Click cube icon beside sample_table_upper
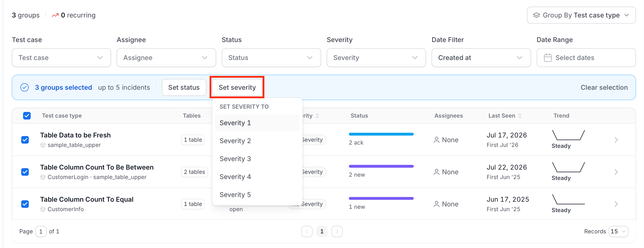644x248 pixels. [x=43, y=145]
